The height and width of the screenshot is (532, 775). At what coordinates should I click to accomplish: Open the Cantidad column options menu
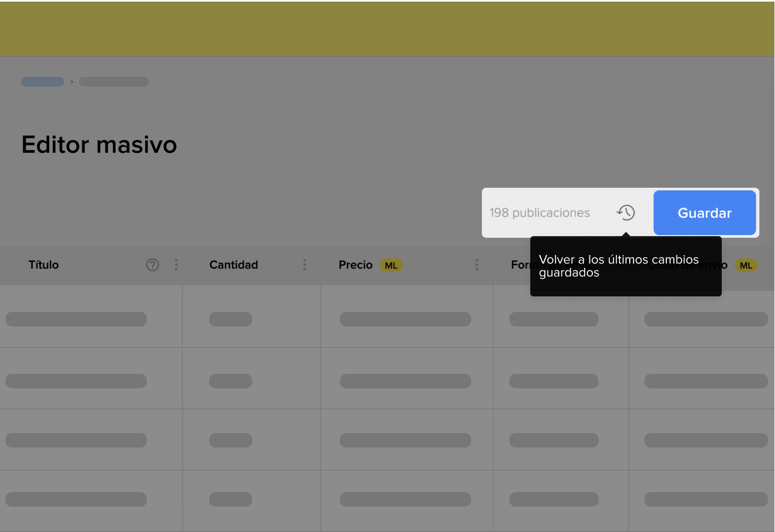304,265
